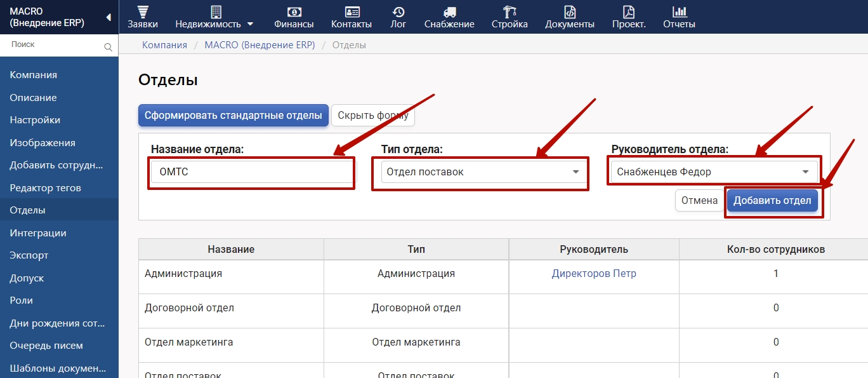Open Снабжение truck icon
Viewport: 868px width, 378px height.
coord(449,11)
